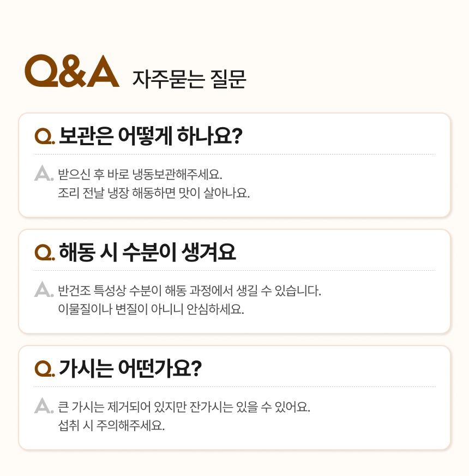Screen dimensions: 469x476
Task: Click the gray A icon beside 큰 가시는 answer
Action: point(43,406)
